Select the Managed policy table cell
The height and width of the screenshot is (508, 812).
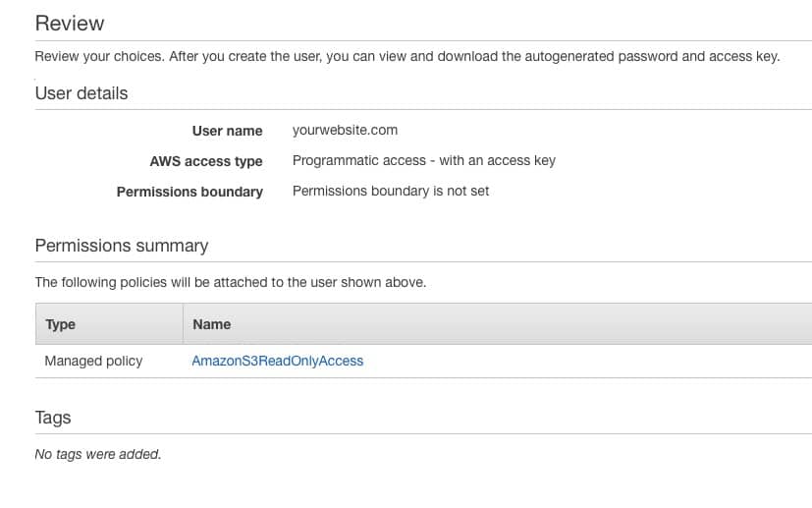click(93, 361)
